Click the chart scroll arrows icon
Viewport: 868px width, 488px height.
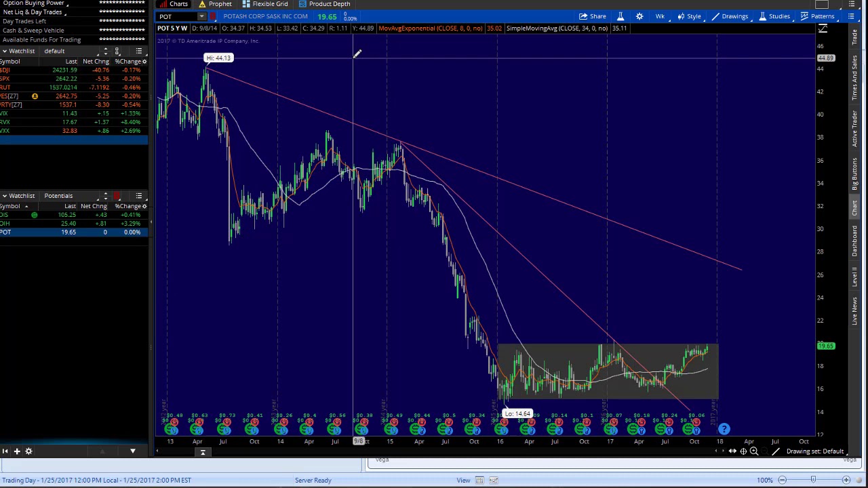[732, 451]
